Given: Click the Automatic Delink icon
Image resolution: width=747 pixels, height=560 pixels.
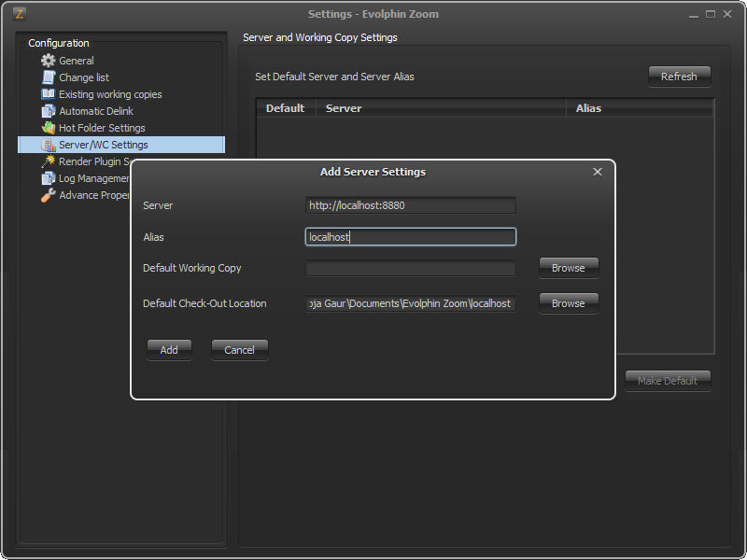Looking at the screenshot, I should click(x=49, y=111).
